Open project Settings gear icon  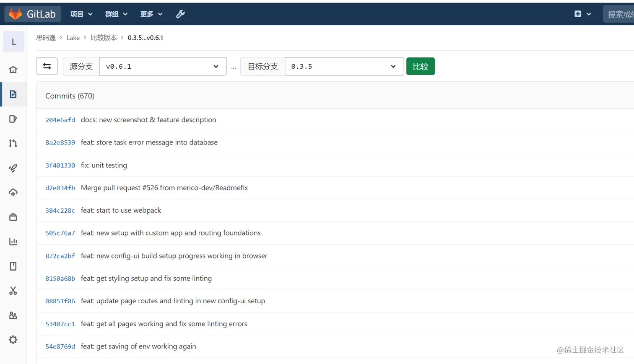(13, 340)
